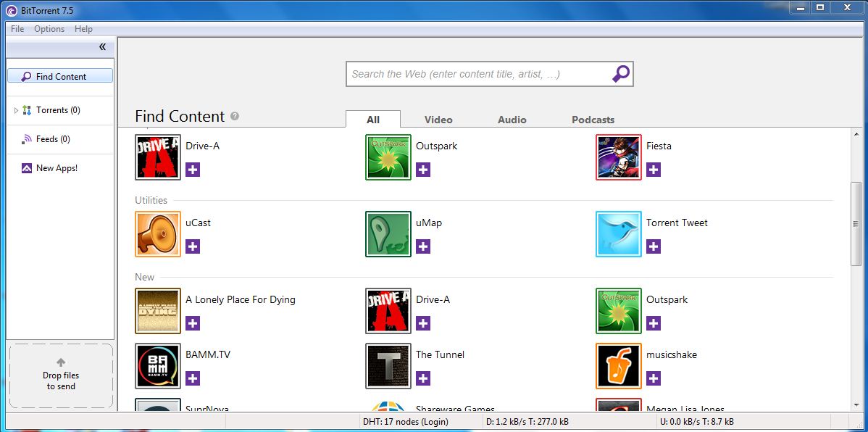The height and width of the screenshot is (432, 868).
Task: Add BAMM.TV using its plus icon
Action: [193, 378]
